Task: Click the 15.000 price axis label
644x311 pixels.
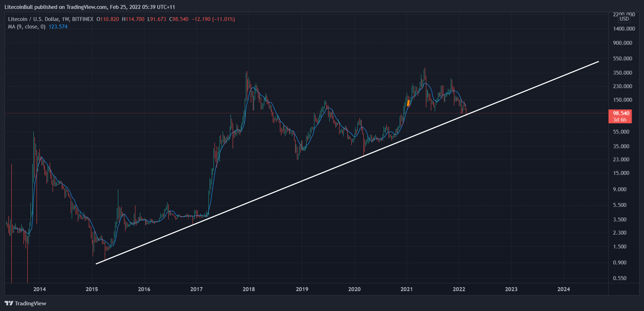Action: point(621,173)
